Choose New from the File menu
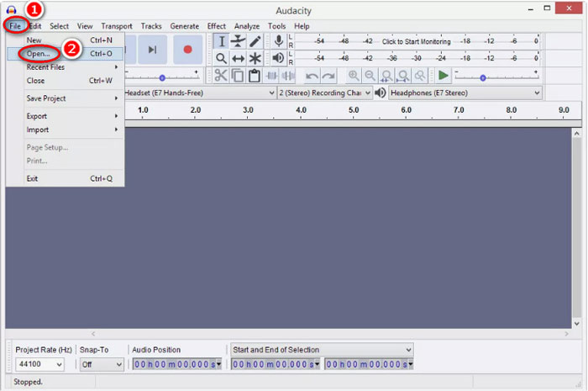The image size is (588, 391). [66, 40]
